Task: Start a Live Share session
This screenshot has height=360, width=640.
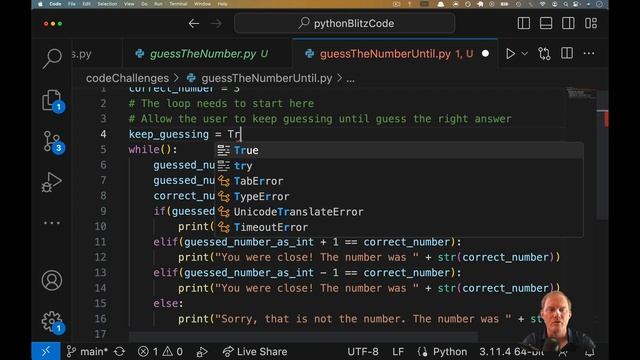Action: 255,351
